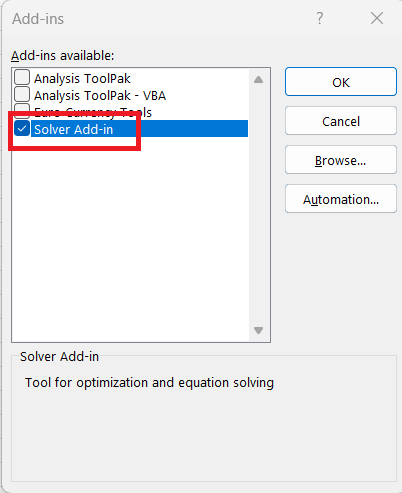Screen dimensions: 402x493
Task: Select the Analysis ToolPak list entry text
Action: tap(82, 79)
